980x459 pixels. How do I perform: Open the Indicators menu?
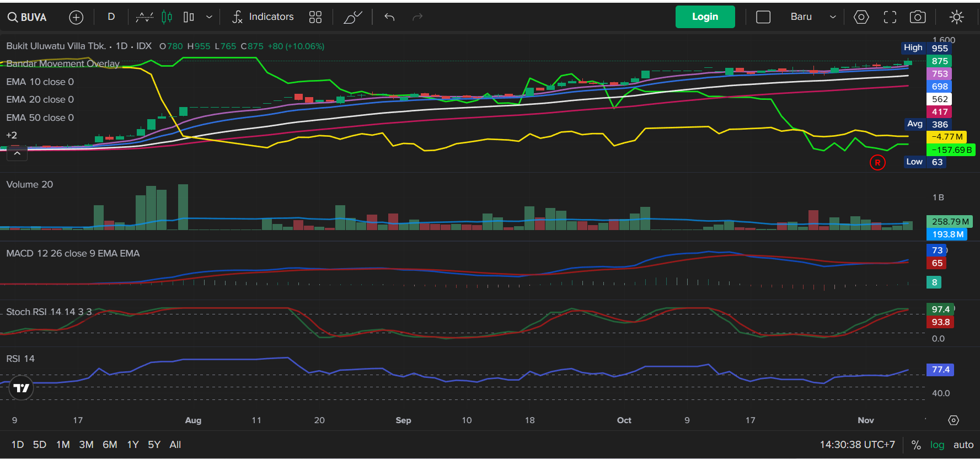coord(263,17)
